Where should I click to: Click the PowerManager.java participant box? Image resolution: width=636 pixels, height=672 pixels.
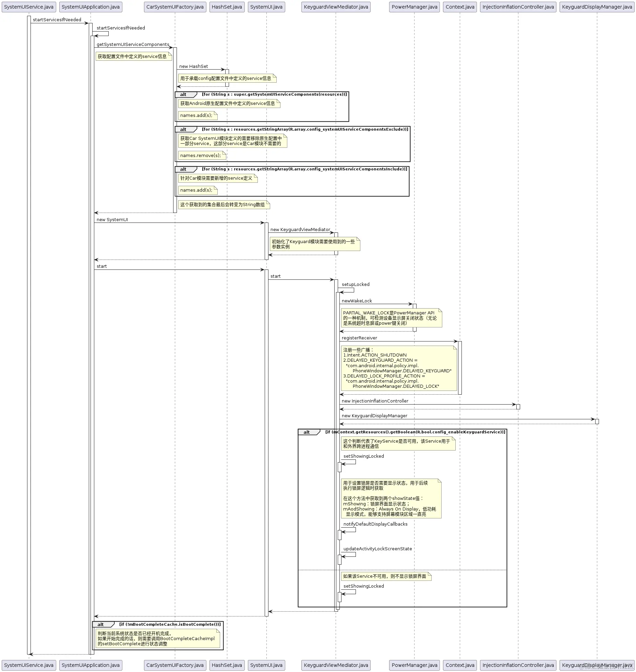pos(414,7)
